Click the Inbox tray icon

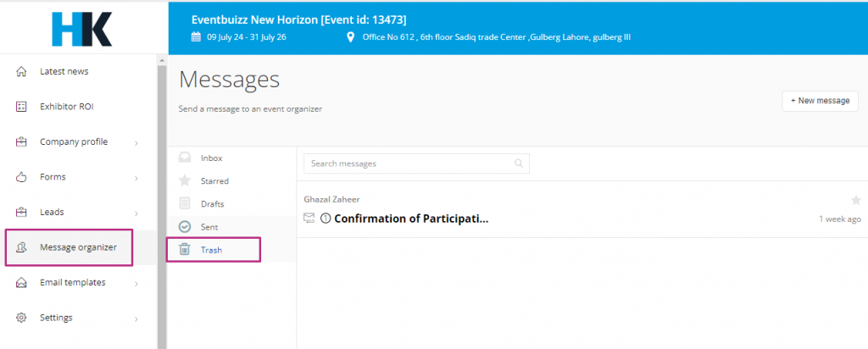(185, 158)
